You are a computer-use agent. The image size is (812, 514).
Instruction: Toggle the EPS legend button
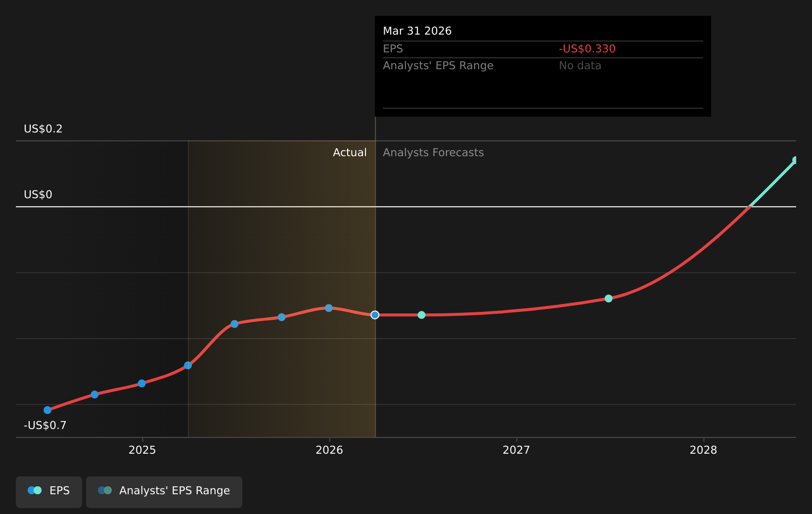(x=49, y=492)
